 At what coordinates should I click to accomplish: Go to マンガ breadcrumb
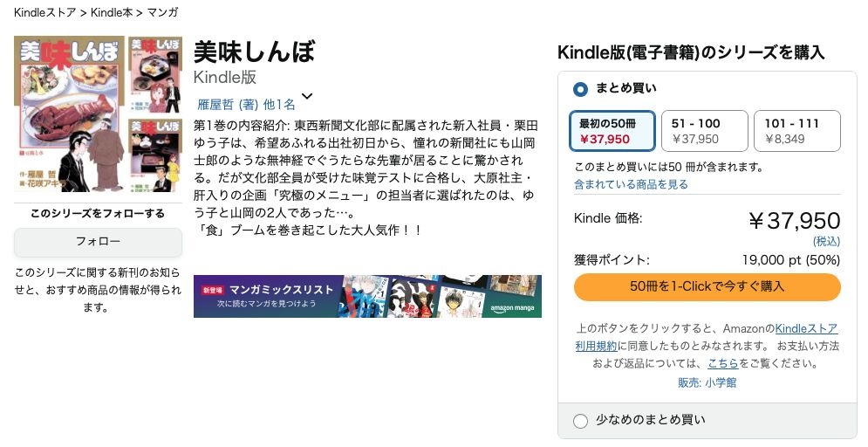163,12
